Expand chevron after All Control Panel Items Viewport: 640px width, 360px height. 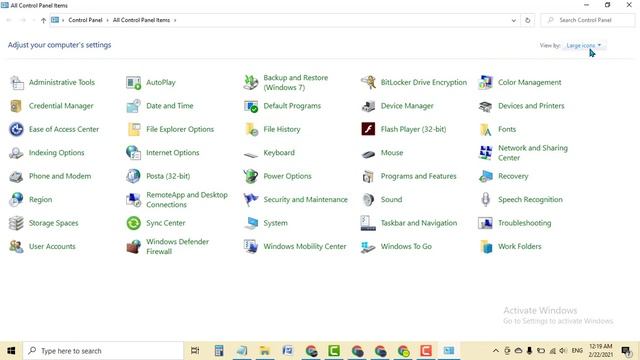tap(175, 20)
